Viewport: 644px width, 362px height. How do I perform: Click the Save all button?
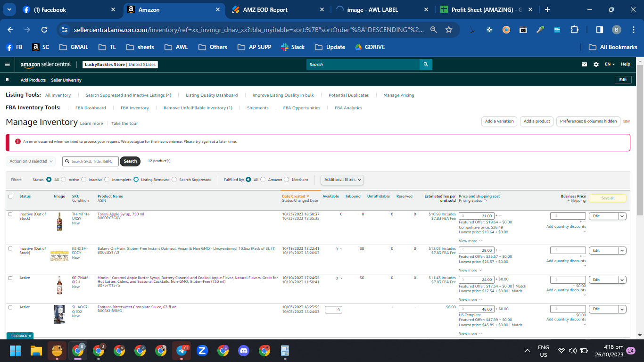point(608,198)
